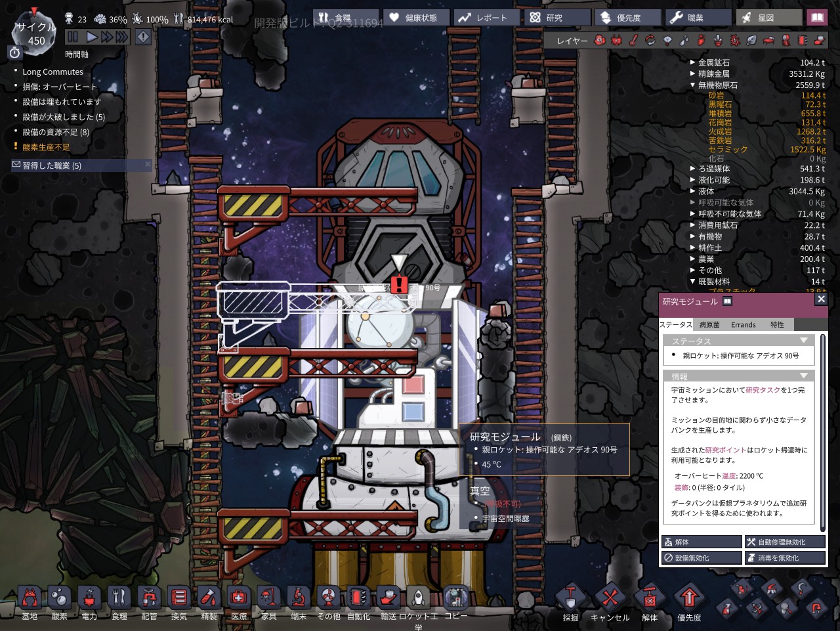Click the 解体 button in the details panel
The image size is (840, 631).
[x=702, y=542]
